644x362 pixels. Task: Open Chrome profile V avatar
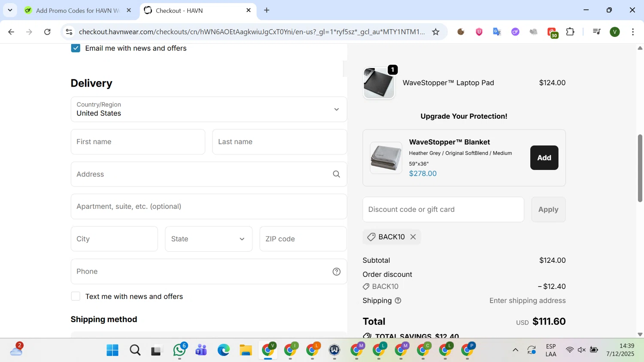click(x=615, y=32)
